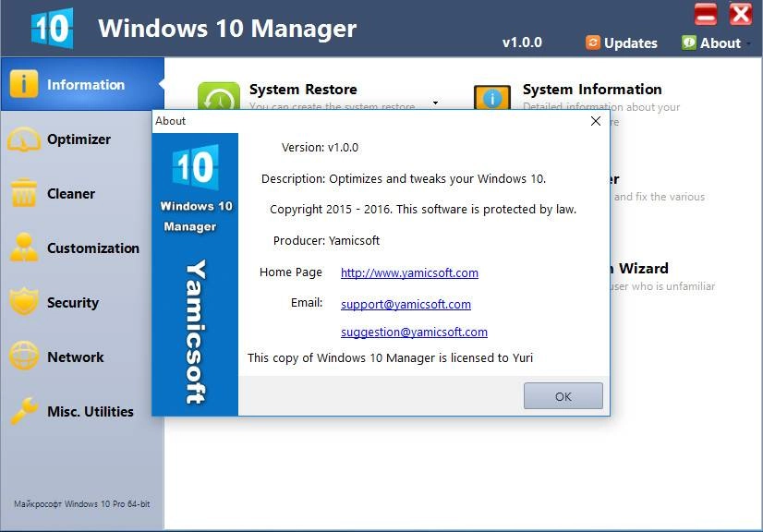
Task: Click the support@yamicsoft.com email link
Action: (x=406, y=304)
